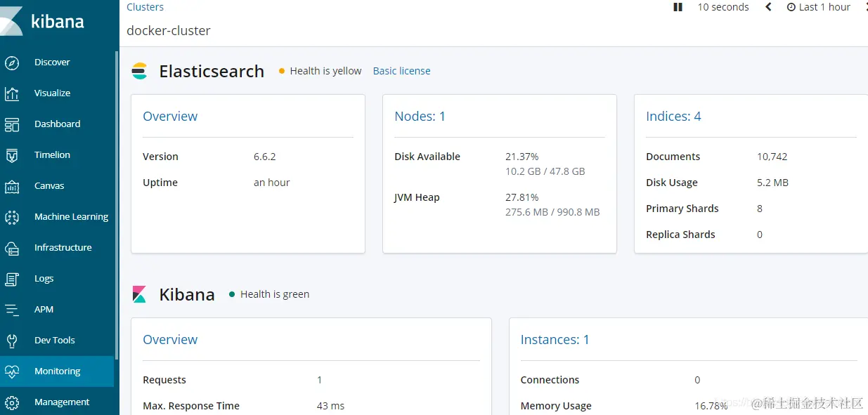Click the Primary Shards label

[682, 209]
